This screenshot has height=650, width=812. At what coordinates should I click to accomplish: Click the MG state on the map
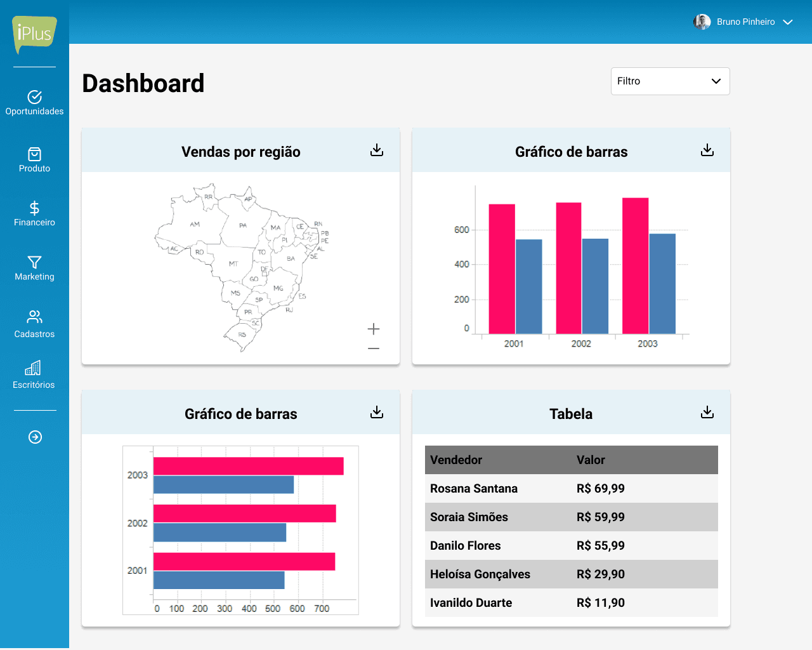[x=278, y=288]
